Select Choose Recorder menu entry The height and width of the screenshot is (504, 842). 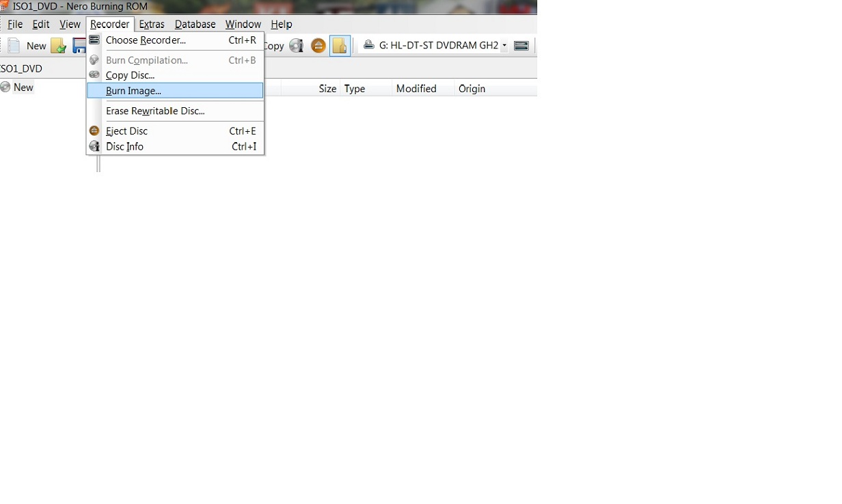point(146,40)
